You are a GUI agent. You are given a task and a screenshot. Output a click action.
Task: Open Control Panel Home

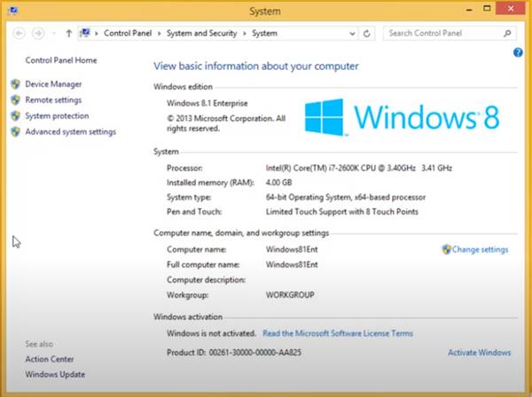coord(61,60)
